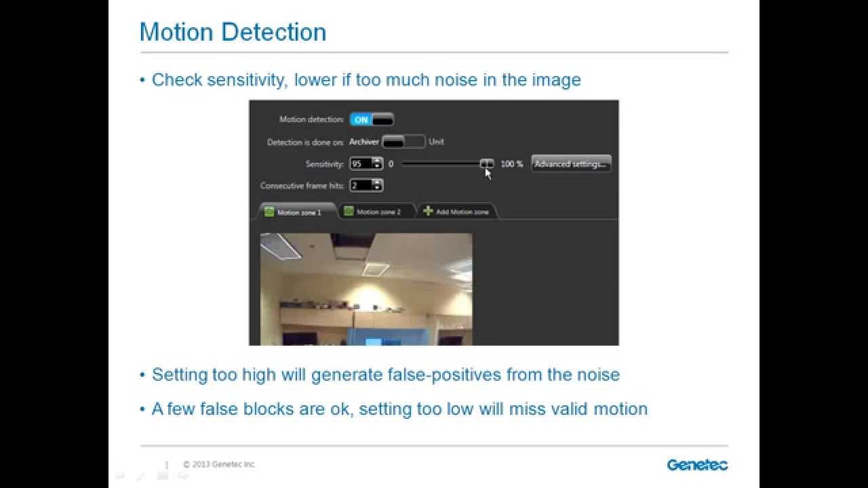Decrease Consecutive frame hits with down arrow
This screenshot has height=488, width=868.
click(x=378, y=188)
